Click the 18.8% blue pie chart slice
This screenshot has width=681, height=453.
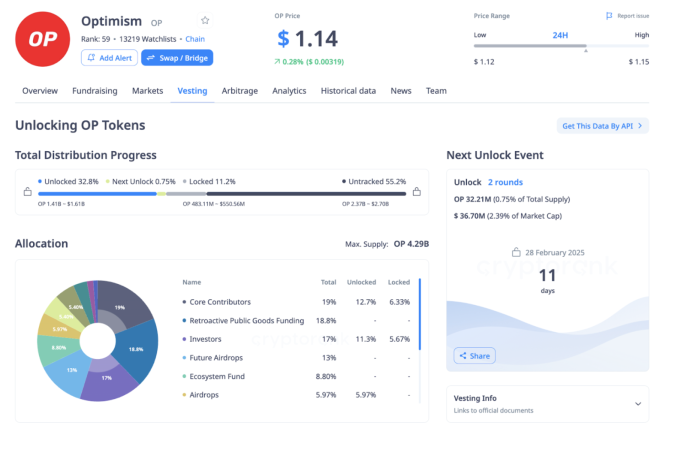coord(137,350)
